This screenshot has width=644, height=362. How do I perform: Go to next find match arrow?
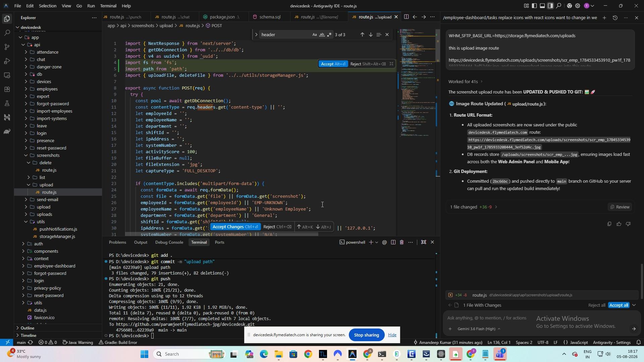click(x=371, y=35)
